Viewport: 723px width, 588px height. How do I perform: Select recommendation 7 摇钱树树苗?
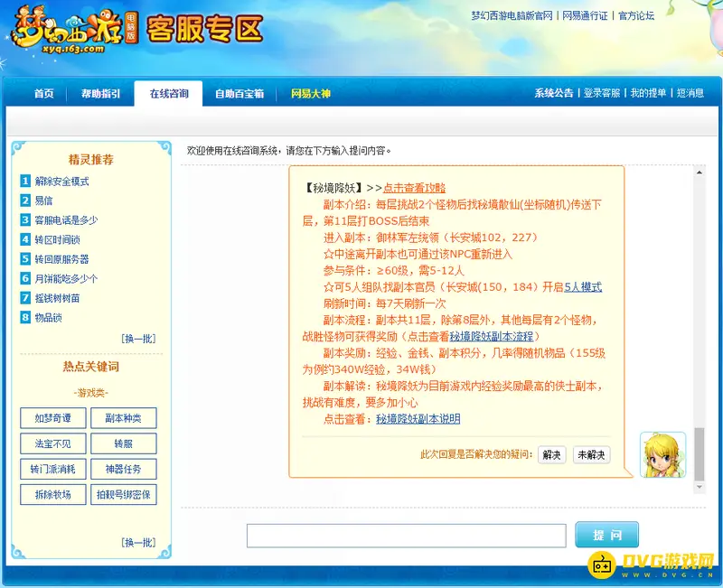point(57,298)
